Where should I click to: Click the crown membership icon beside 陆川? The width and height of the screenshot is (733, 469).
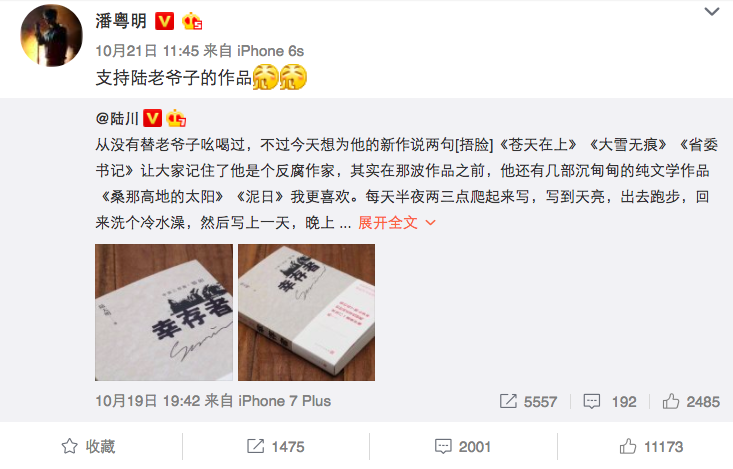click(176, 118)
